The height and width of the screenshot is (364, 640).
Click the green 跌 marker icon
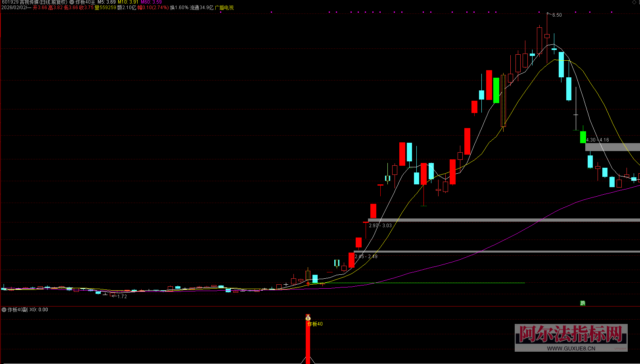click(583, 303)
